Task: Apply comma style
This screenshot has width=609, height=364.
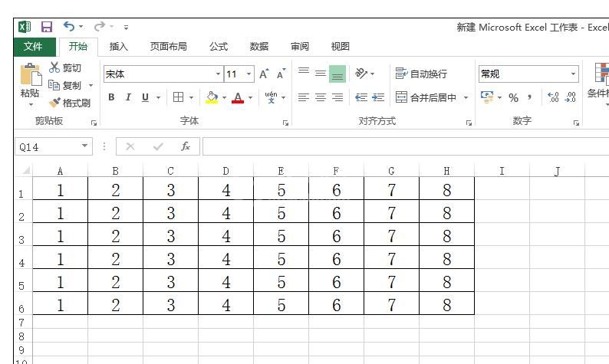Action: click(x=529, y=97)
